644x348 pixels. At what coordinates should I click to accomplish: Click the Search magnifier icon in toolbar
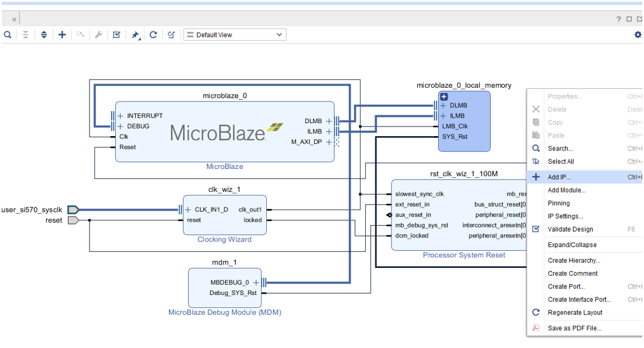(8, 35)
